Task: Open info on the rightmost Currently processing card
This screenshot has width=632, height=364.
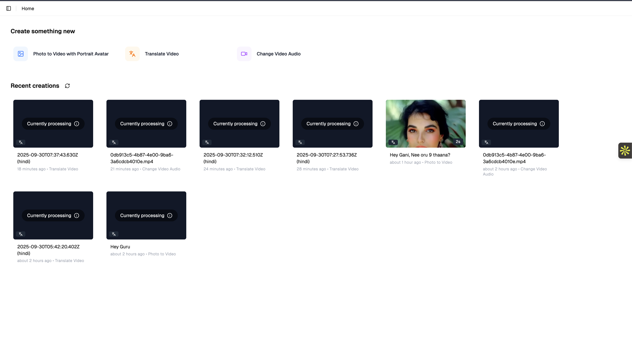Action: (x=542, y=123)
